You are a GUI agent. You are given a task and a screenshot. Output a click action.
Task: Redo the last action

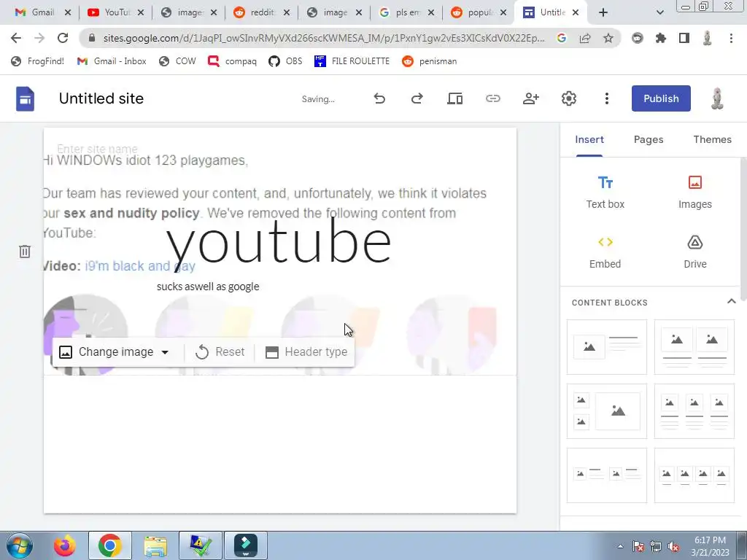417,98
